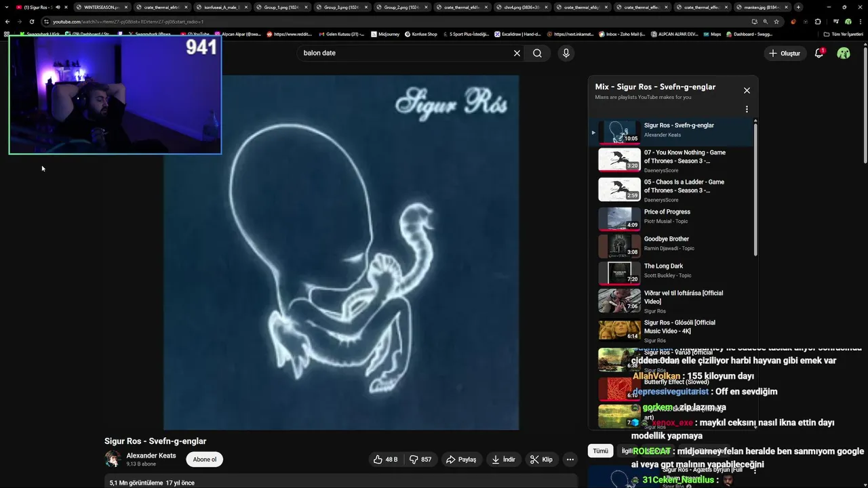The image size is (868, 488).
Task: Bookmark this page with the star icon
Action: pos(776,22)
